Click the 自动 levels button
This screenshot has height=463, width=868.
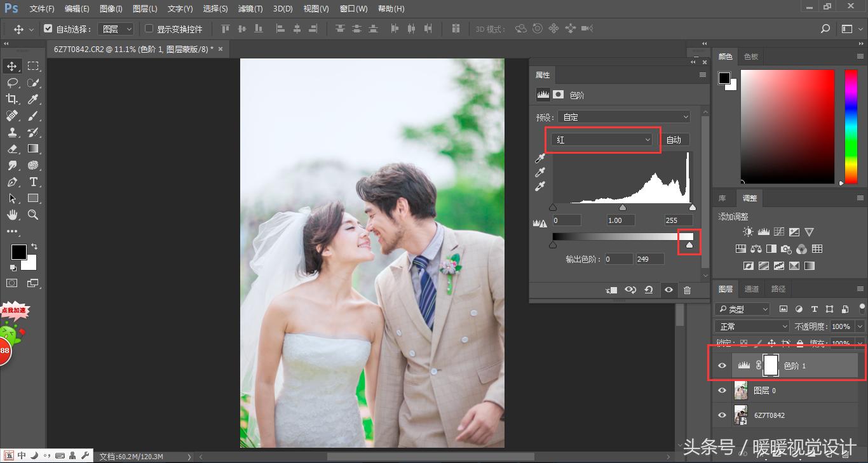coord(674,140)
